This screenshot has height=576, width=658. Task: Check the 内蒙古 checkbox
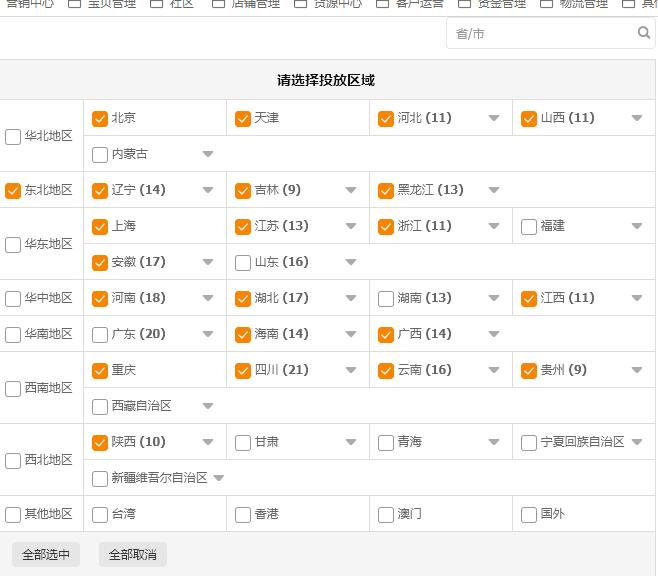point(100,154)
